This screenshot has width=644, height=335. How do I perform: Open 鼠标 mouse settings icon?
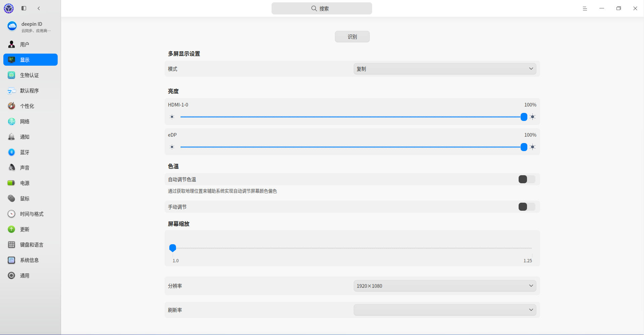[x=12, y=198]
